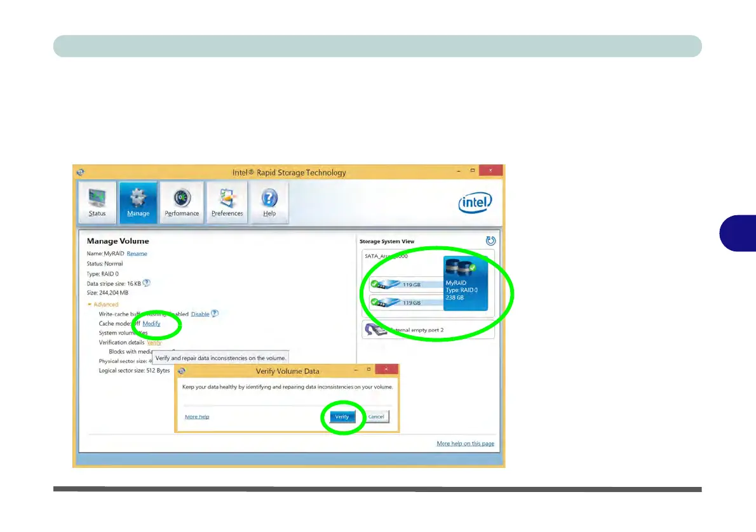Click the write-cache help question icon
This screenshot has width=756, height=532.
215,314
